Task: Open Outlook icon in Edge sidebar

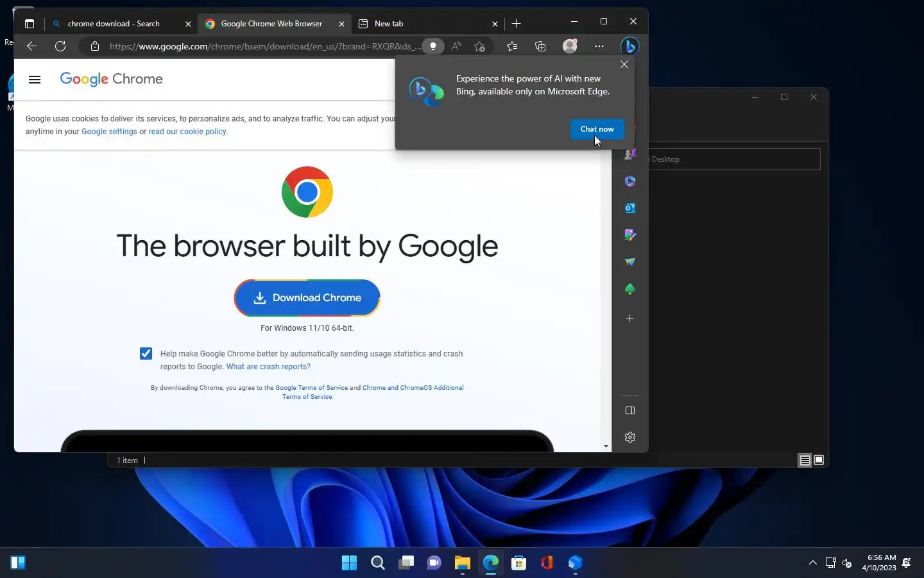Action: [x=630, y=208]
